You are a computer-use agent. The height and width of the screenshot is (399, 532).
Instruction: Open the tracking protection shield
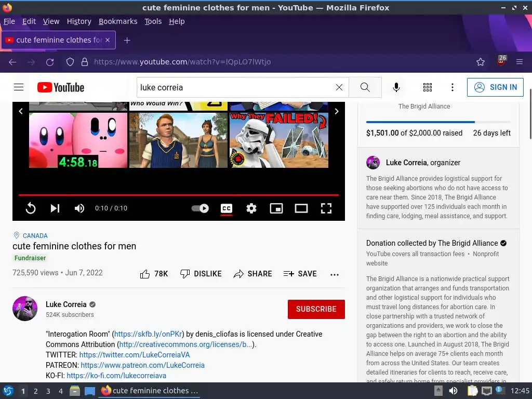point(70,62)
